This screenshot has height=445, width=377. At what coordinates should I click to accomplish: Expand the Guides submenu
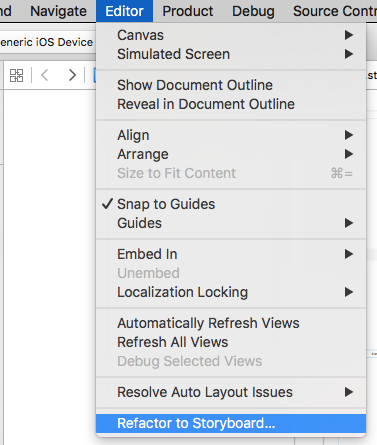[x=231, y=223]
